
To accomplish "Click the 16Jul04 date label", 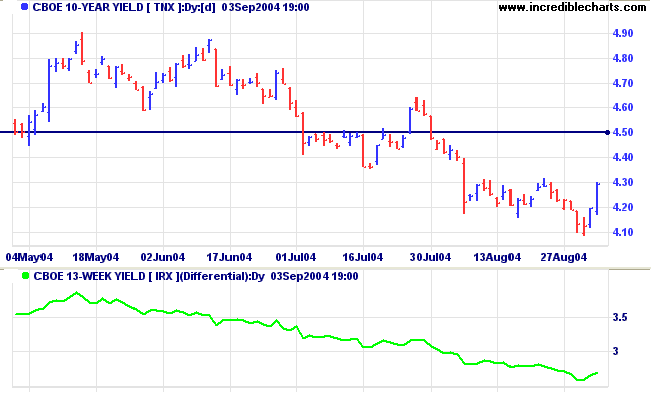I will coord(363,258).
